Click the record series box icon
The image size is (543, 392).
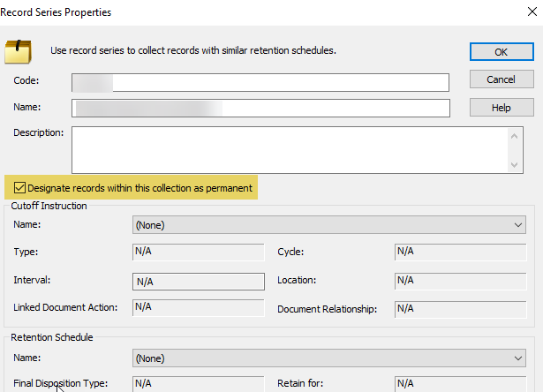19,52
